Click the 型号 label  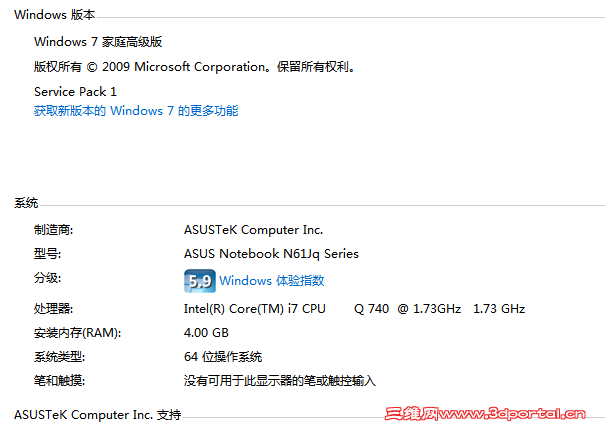(47, 254)
